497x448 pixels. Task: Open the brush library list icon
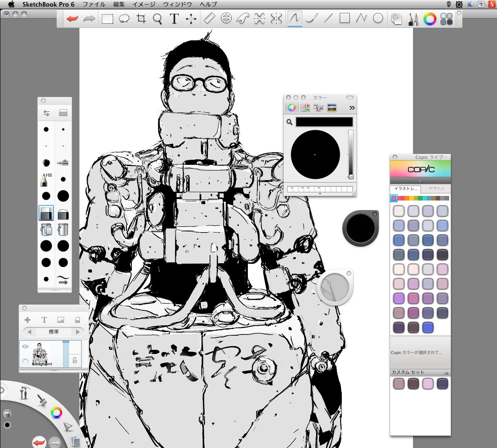(x=63, y=113)
